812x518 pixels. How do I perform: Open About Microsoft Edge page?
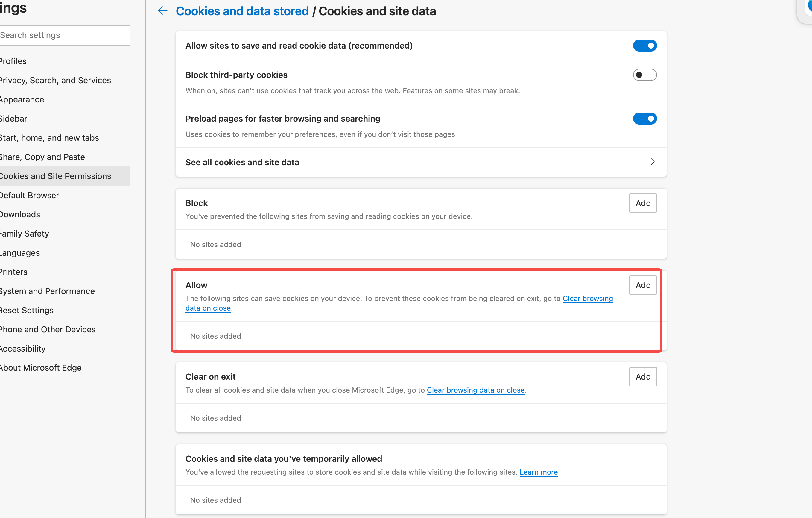point(41,368)
